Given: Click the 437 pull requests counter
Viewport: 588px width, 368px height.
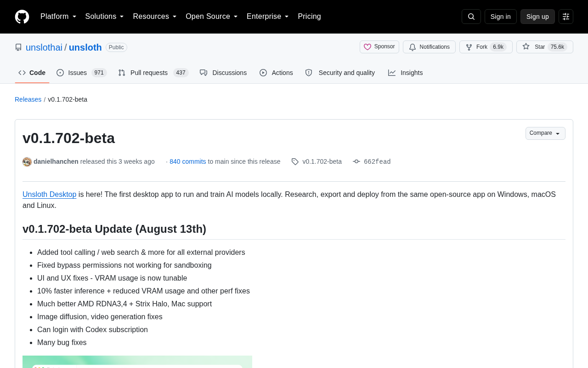Looking at the screenshot, I should point(181,73).
